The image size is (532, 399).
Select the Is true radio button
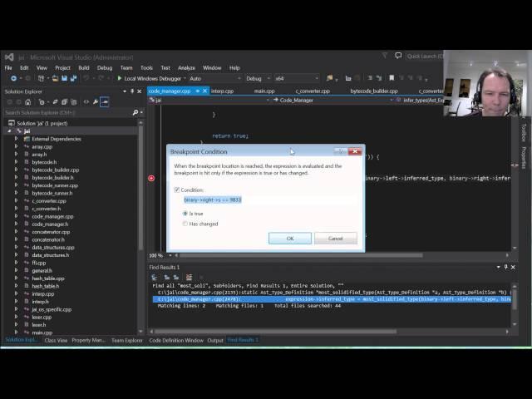coord(185,214)
